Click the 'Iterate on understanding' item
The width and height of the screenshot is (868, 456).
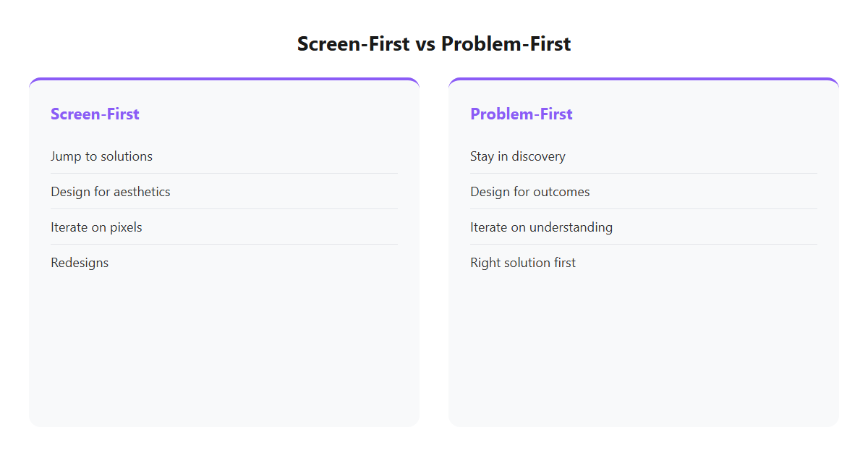(x=644, y=227)
